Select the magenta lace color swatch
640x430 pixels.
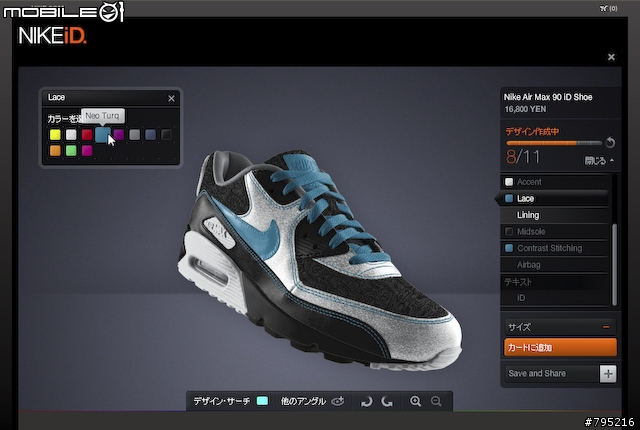pyautogui.click(x=87, y=151)
